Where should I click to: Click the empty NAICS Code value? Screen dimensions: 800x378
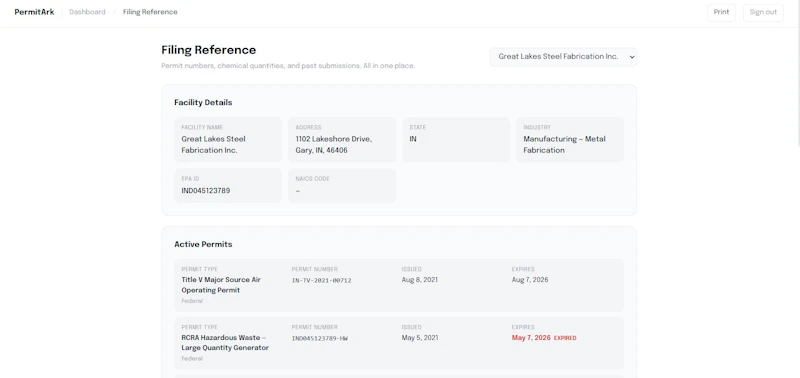pyautogui.click(x=297, y=191)
